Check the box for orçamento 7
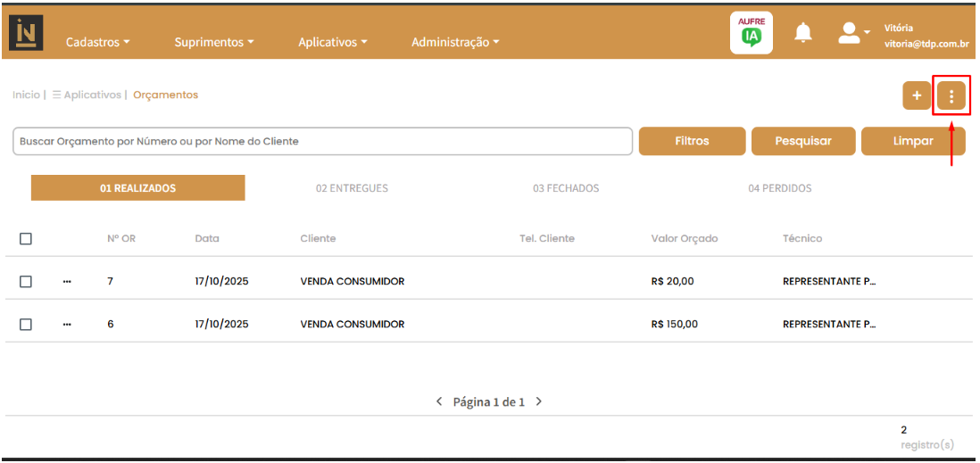 point(26,282)
